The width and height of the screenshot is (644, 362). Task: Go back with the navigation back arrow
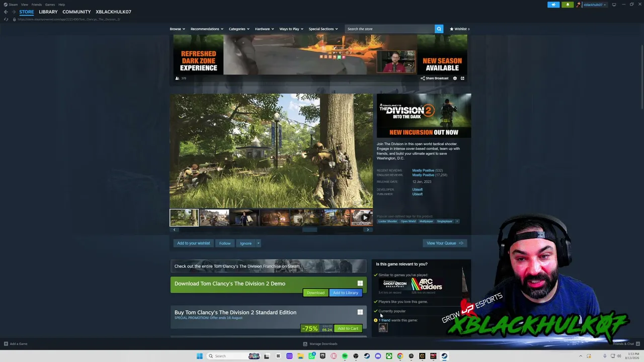(6, 12)
